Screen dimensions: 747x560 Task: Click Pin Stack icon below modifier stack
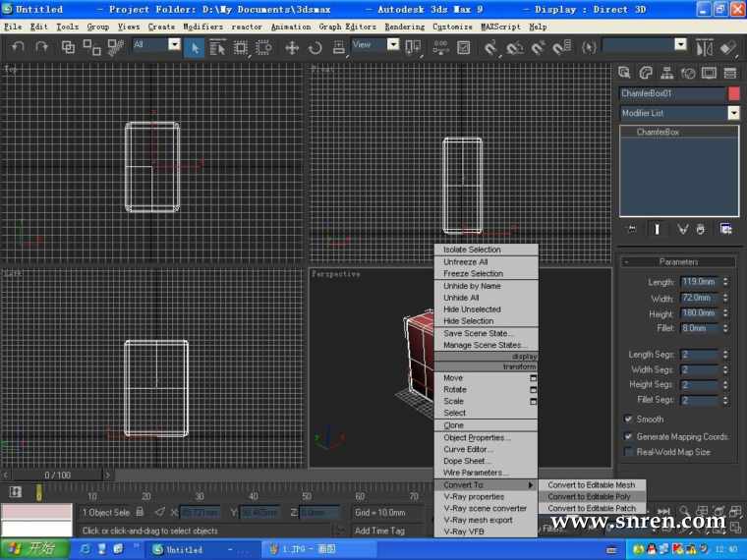click(x=633, y=230)
